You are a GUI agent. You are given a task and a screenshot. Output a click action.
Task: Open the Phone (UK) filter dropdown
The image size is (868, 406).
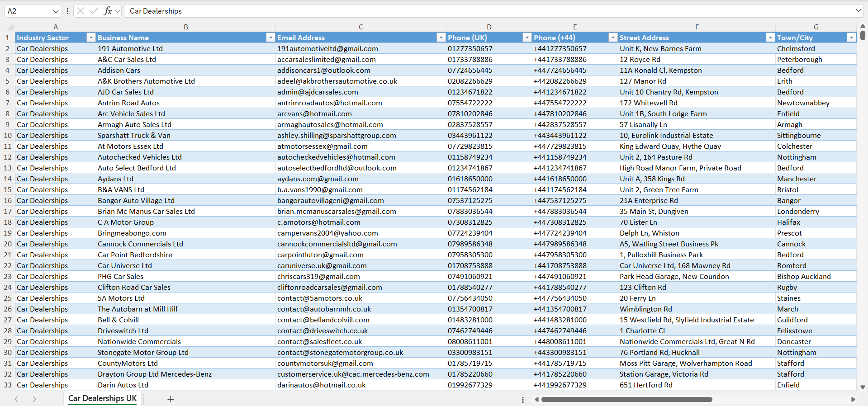point(527,38)
